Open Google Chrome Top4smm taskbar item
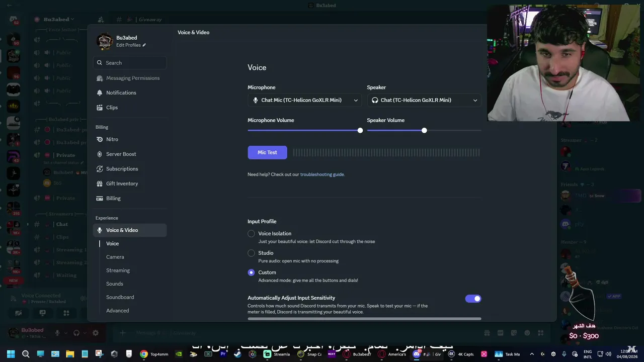The height and width of the screenshot is (362, 644). (154, 354)
